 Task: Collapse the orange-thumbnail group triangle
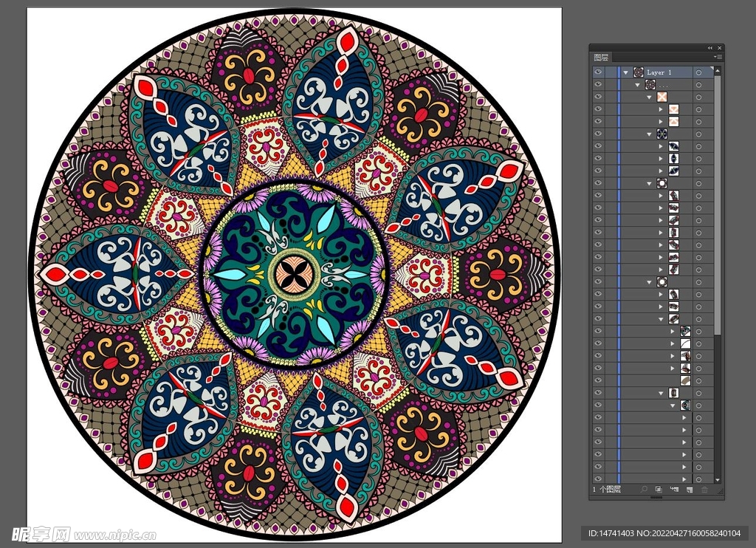point(650,97)
